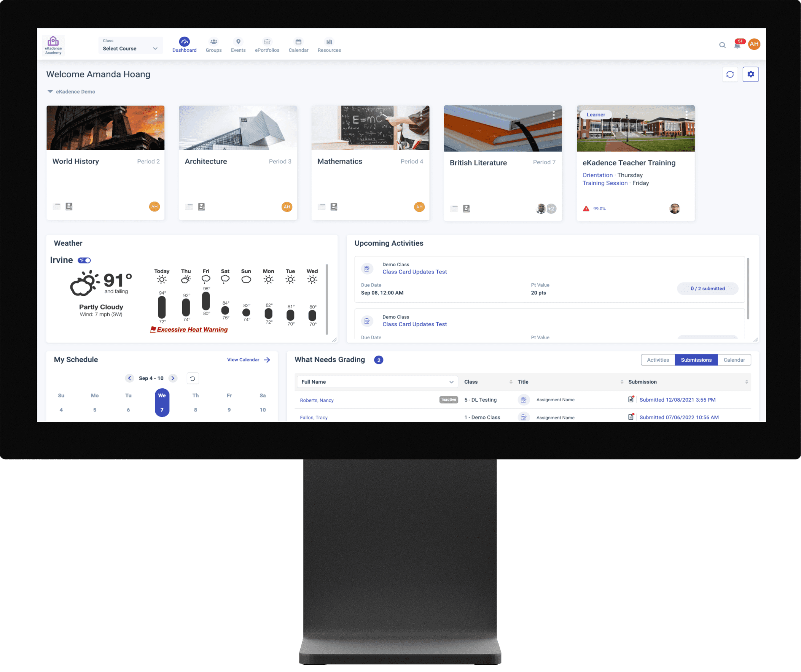Click the dashboard refresh icon
This screenshot has width=801, height=672.
tap(730, 74)
